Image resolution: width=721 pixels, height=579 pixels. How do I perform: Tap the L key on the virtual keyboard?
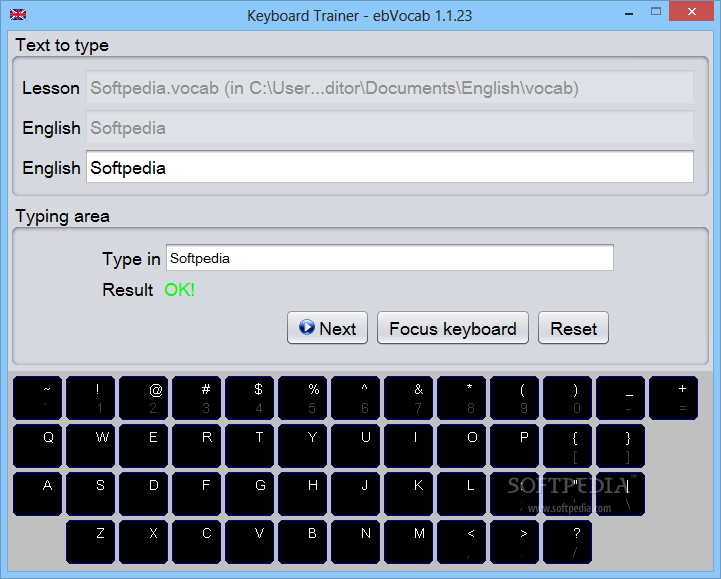point(462,494)
